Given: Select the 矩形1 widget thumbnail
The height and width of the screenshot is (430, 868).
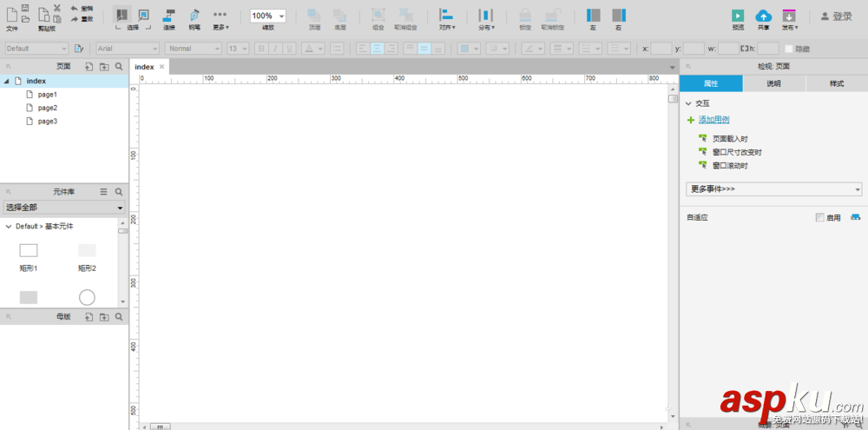Looking at the screenshot, I should coord(29,251).
